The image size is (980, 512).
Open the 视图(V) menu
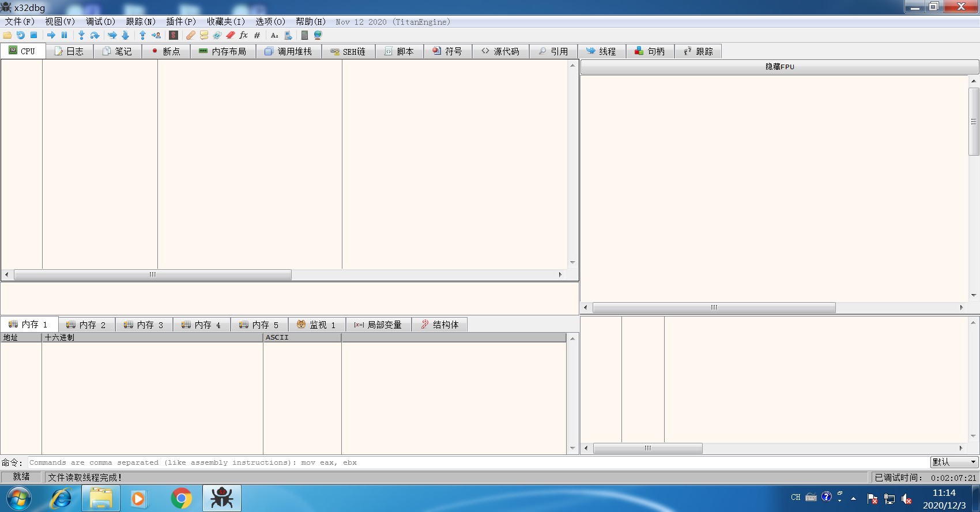tap(60, 21)
